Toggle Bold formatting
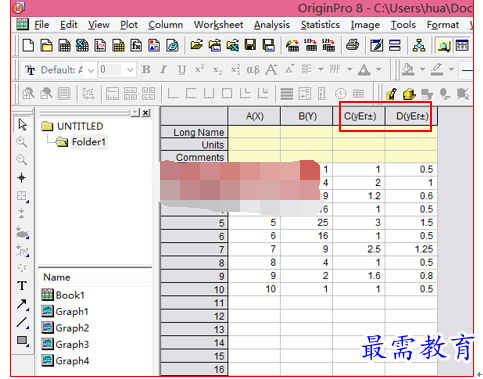This screenshot has height=379, width=483. click(x=146, y=70)
